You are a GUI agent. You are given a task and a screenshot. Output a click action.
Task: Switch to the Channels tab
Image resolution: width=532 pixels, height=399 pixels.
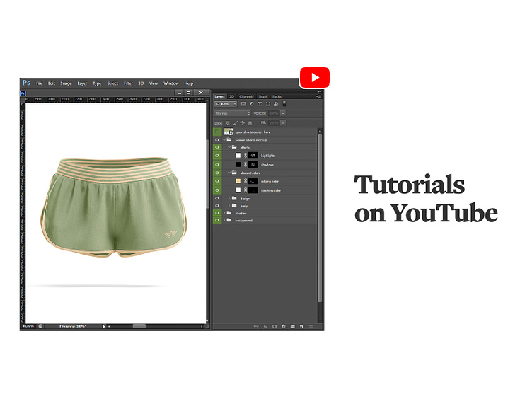pos(246,96)
